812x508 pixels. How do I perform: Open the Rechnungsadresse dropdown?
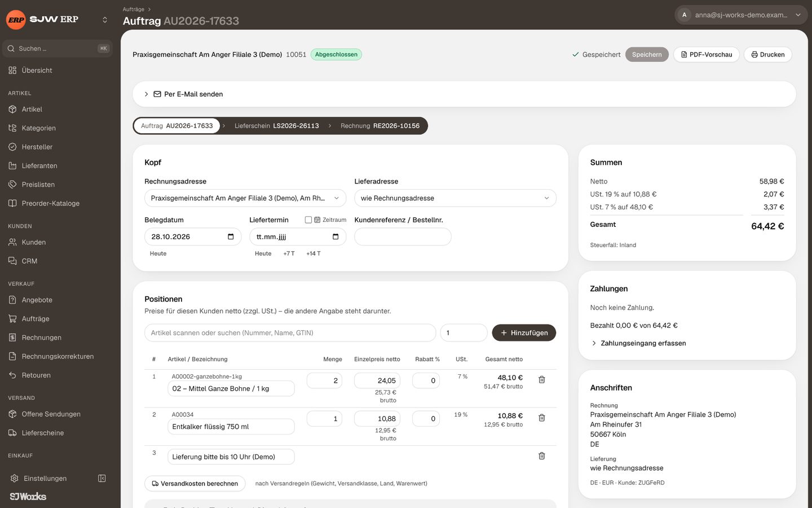point(245,198)
